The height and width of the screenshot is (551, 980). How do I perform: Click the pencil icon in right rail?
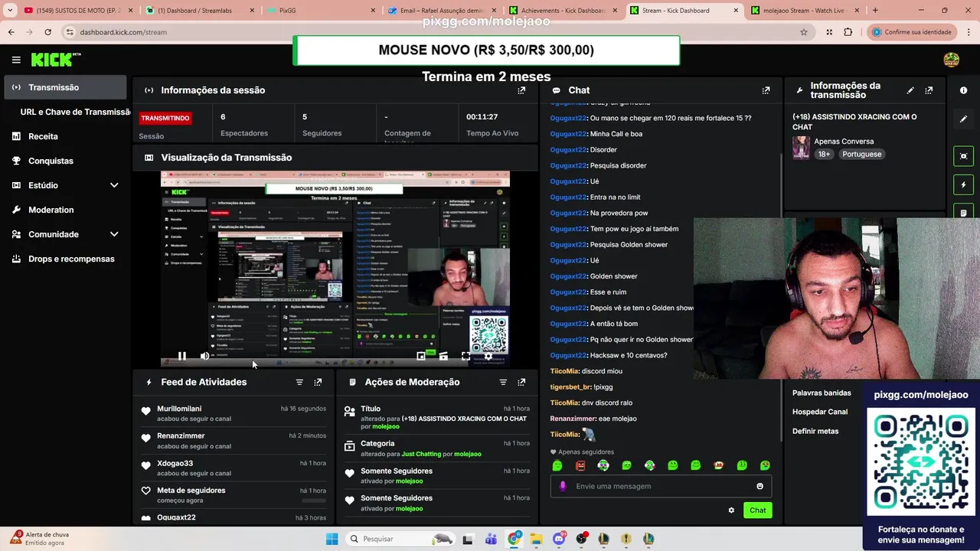[963, 119]
